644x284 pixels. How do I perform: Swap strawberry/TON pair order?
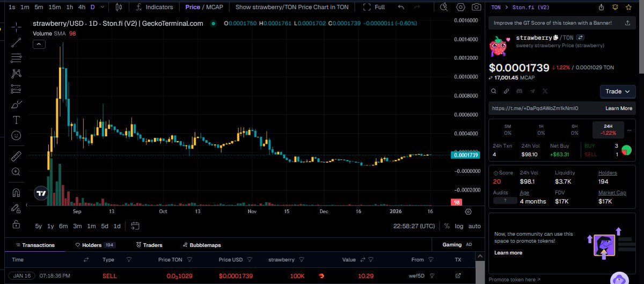click(x=580, y=38)
